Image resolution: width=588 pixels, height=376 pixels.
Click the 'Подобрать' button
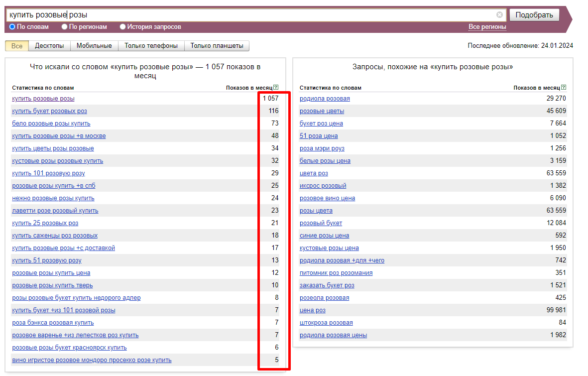coord(534,14)
